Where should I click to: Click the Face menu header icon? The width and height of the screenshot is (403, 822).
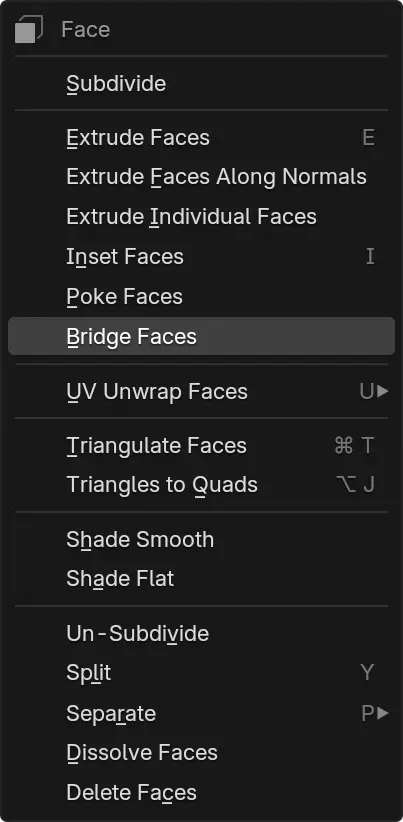click(28, 29)
